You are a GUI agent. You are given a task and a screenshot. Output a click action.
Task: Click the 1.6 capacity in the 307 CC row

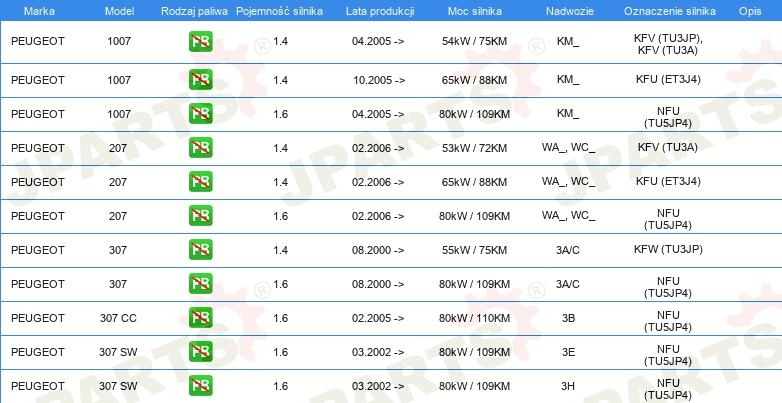click(x=281, y=318)
